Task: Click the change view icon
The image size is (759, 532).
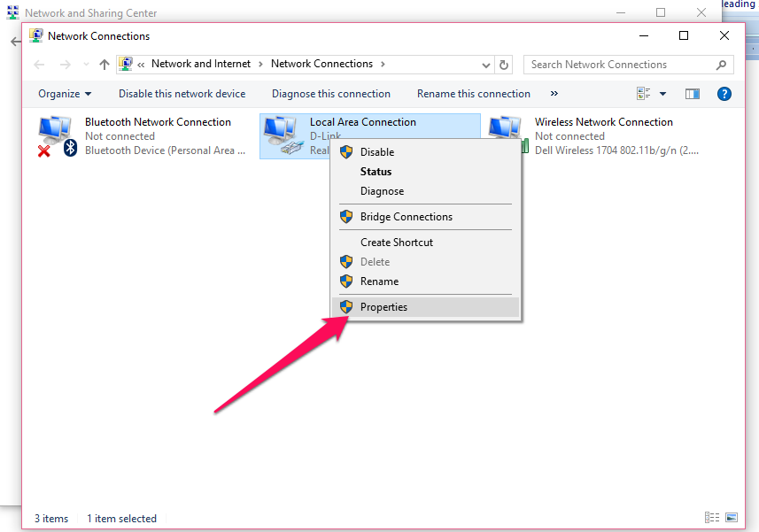Action: pos(644,94)
